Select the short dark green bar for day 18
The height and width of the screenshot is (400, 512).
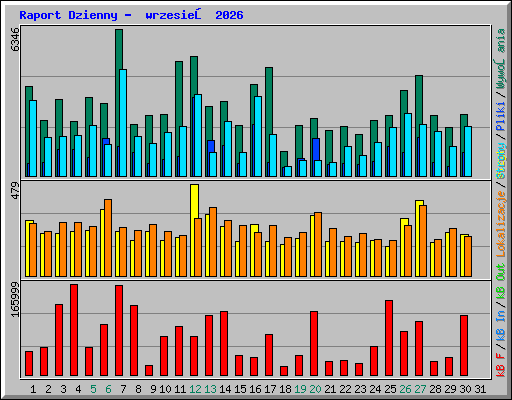click(284, 158)
